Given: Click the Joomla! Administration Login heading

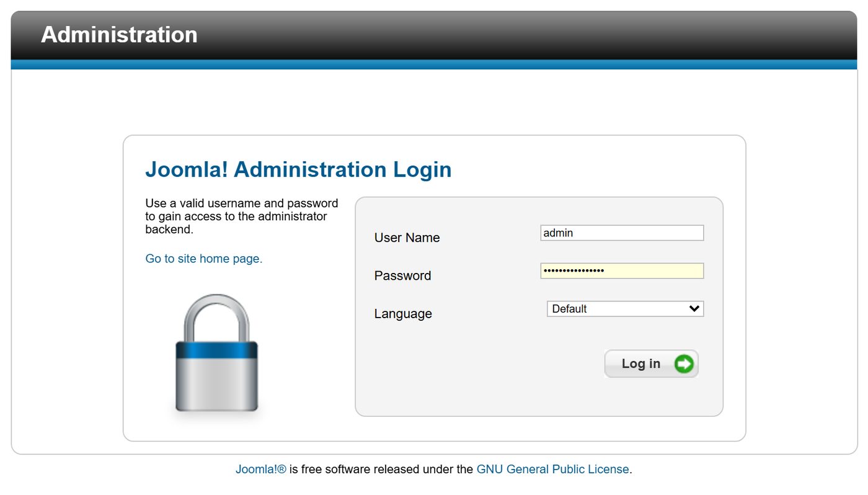Looking at the screenshot, I should (x=298, y=169).
